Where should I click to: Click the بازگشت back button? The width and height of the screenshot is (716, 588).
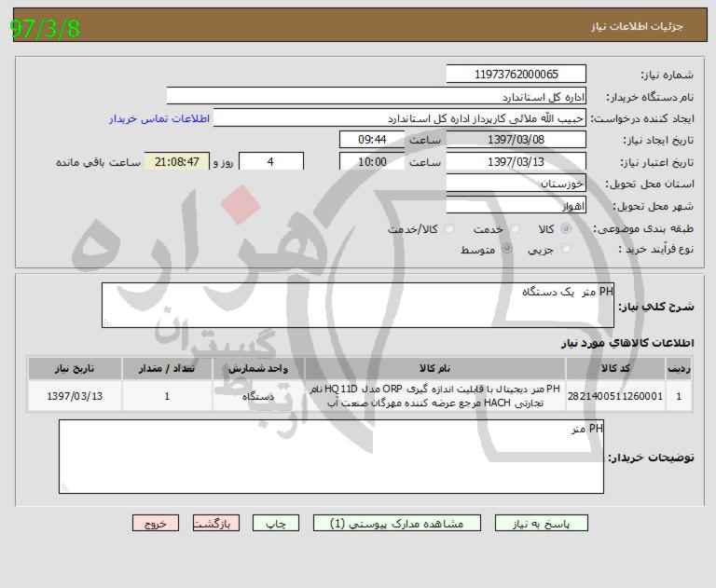click(216, 523)
